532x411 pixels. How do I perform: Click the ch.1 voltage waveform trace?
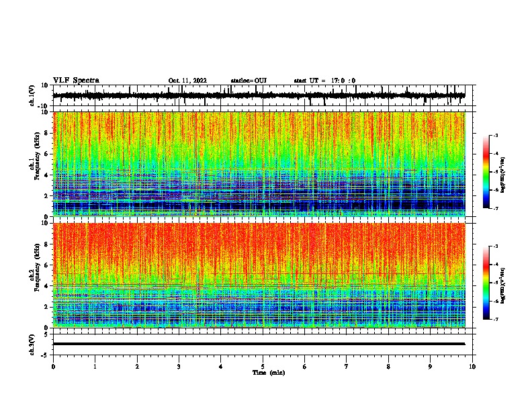[x=259, y=95]
